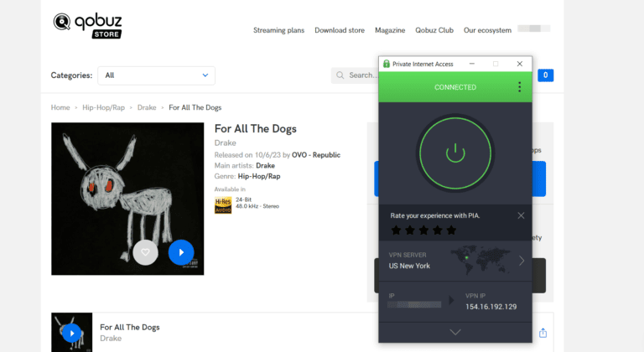Open Drake breadcrumb link
This screenshot has height=352, width=644.
point(147,107)
